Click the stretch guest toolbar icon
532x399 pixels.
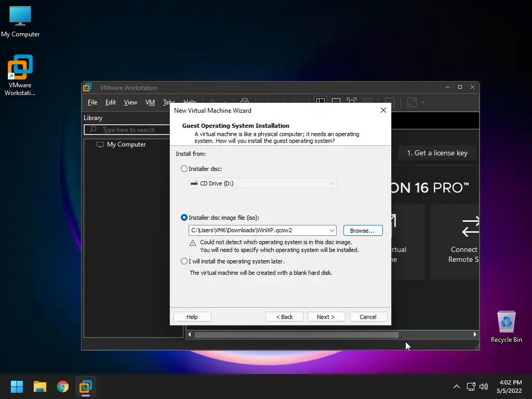click(x=411, y=102)
